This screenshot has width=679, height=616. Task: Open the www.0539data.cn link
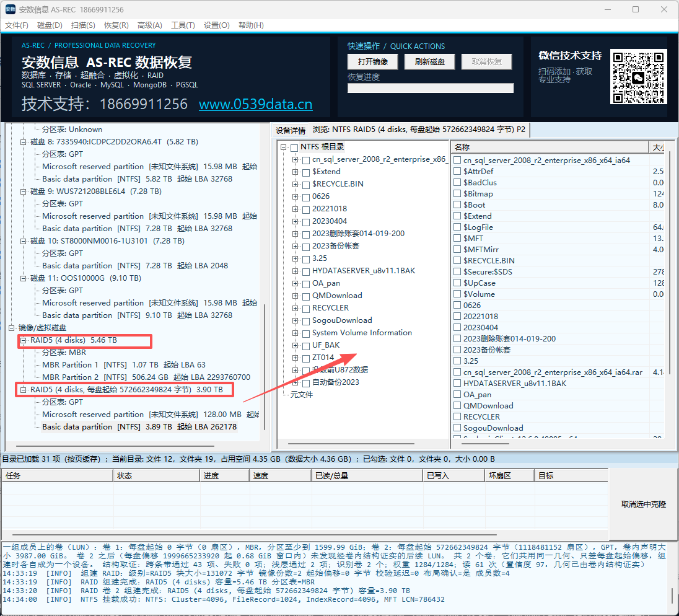pos(255,104)
